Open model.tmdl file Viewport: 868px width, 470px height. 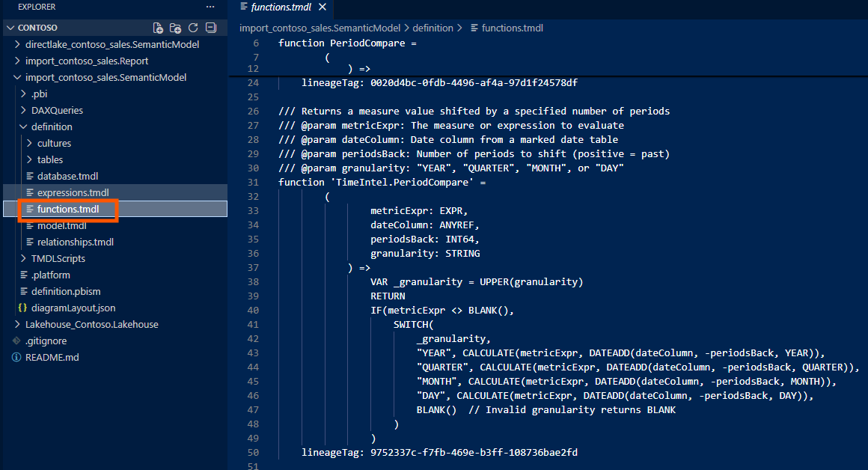62,226
